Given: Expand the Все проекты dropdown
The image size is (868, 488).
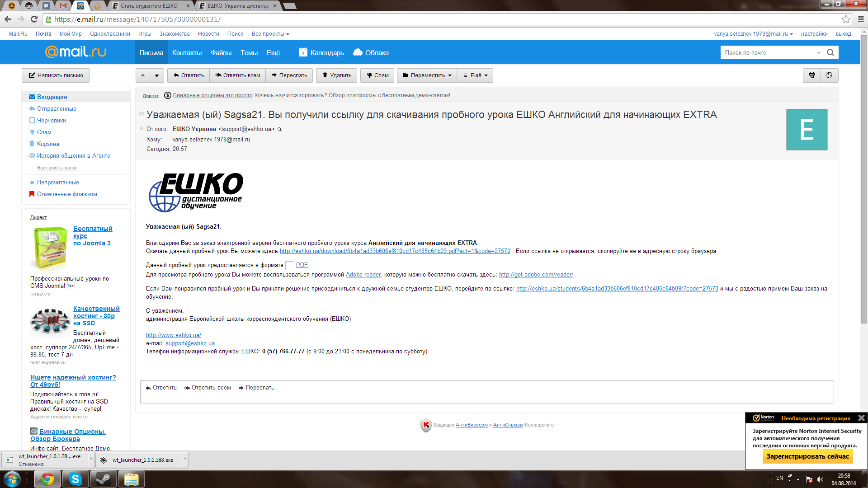Looking at the screenshot, I should 270,34.
